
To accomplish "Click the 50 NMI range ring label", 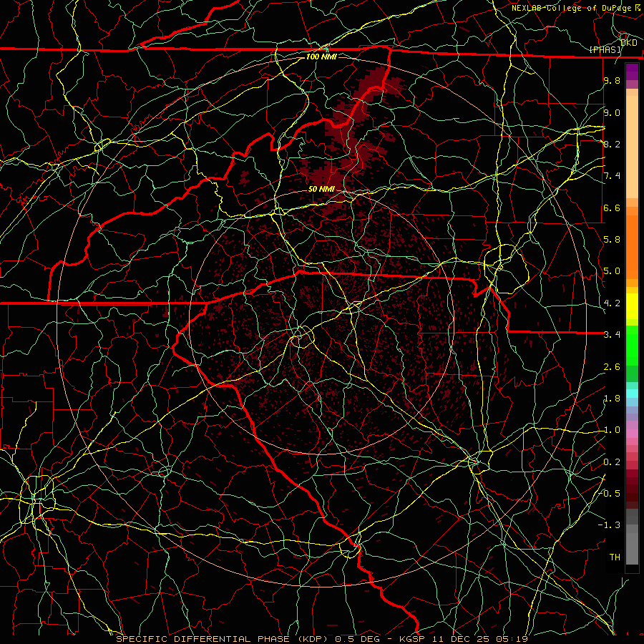I will click(321, 189).
